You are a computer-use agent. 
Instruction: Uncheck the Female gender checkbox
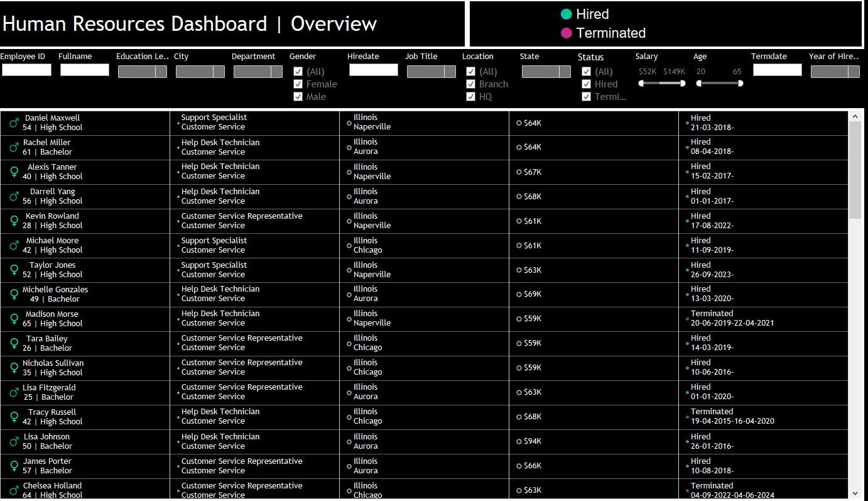click(x=298, y=84)
